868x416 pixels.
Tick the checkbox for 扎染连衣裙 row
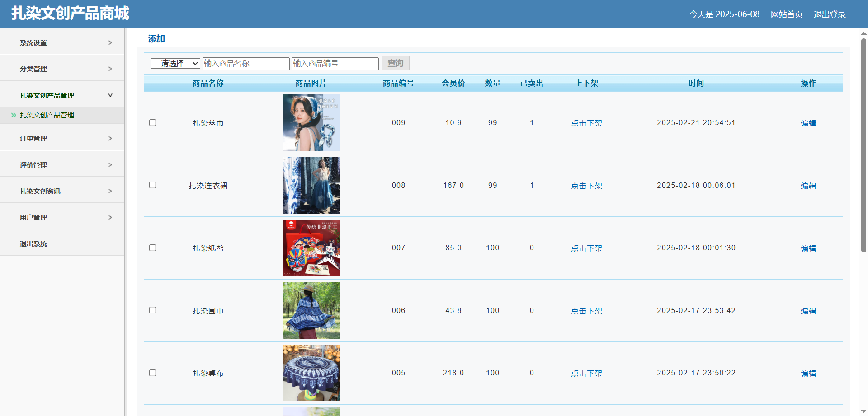pos(153,185)
